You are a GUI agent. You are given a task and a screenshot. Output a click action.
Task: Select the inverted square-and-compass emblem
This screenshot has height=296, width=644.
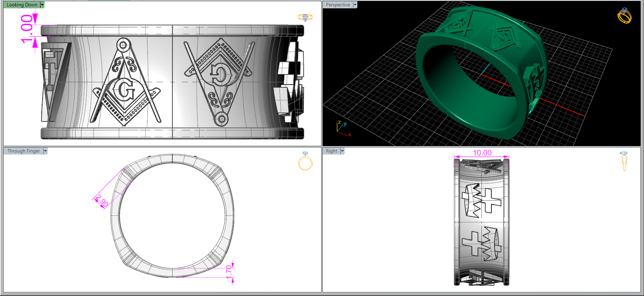coord(218,82)
